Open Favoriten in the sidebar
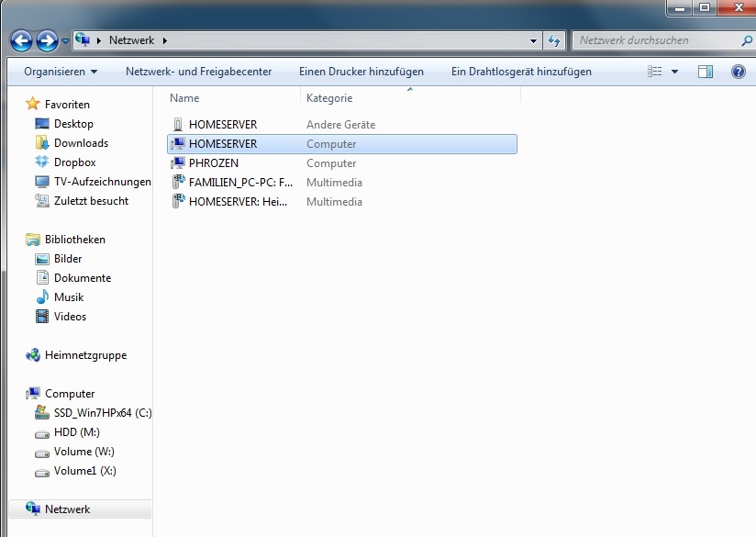Viewport: 756px width, 537px height. pos(67,105)
